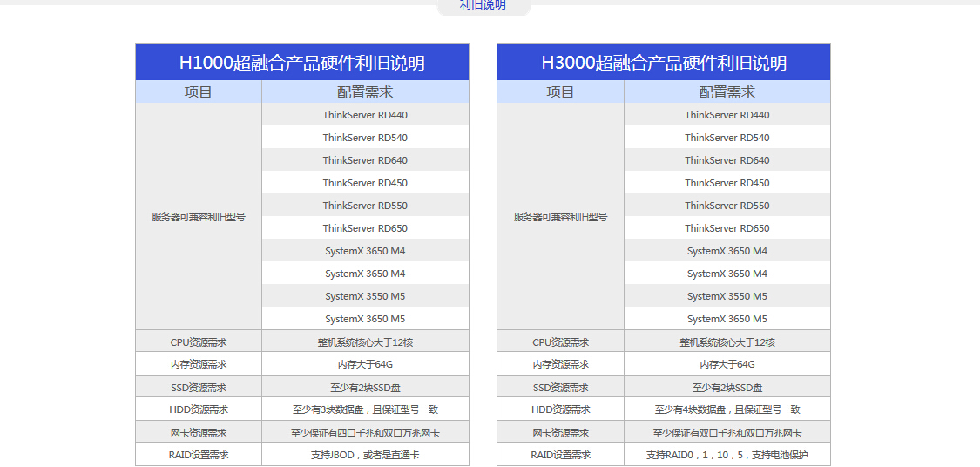
Task: Select HDD资源需求 in the H3000 table
Action: (560, 409)
